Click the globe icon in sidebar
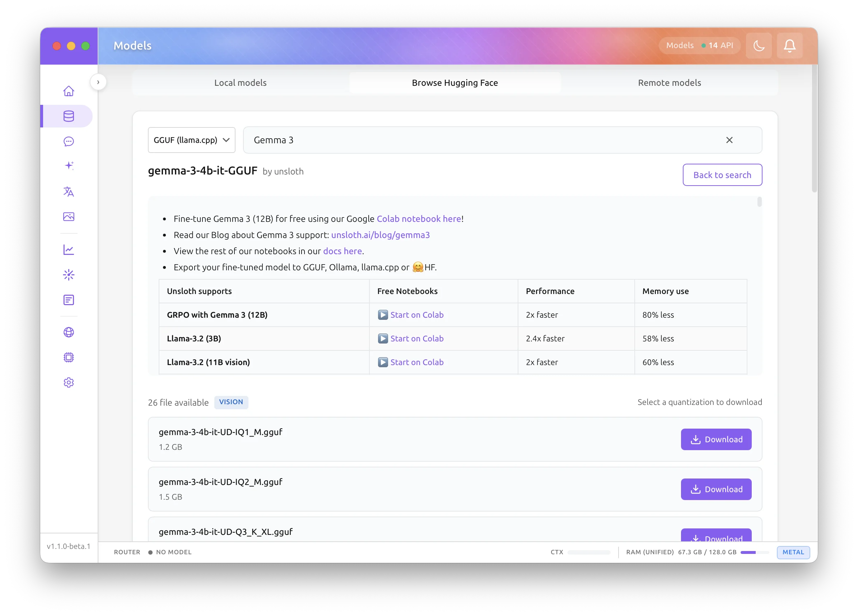This screenshot has width=858, height=616. click(69, 332)
